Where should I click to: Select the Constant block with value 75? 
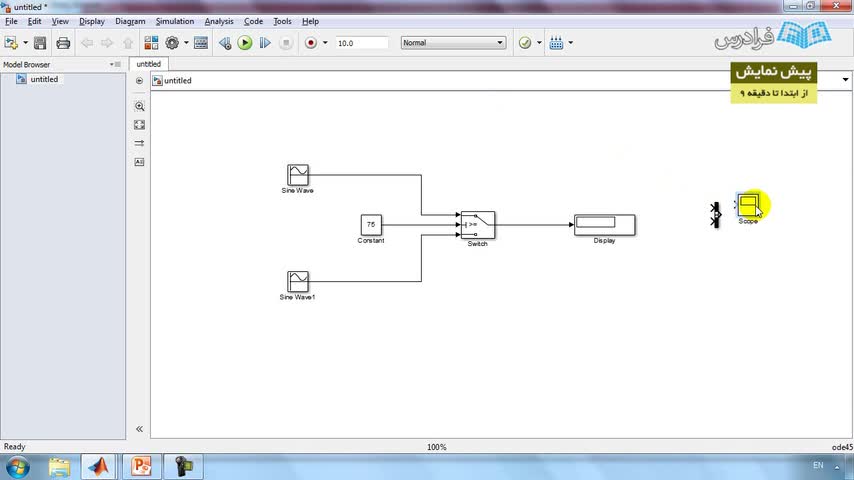[x=371, y=224]
